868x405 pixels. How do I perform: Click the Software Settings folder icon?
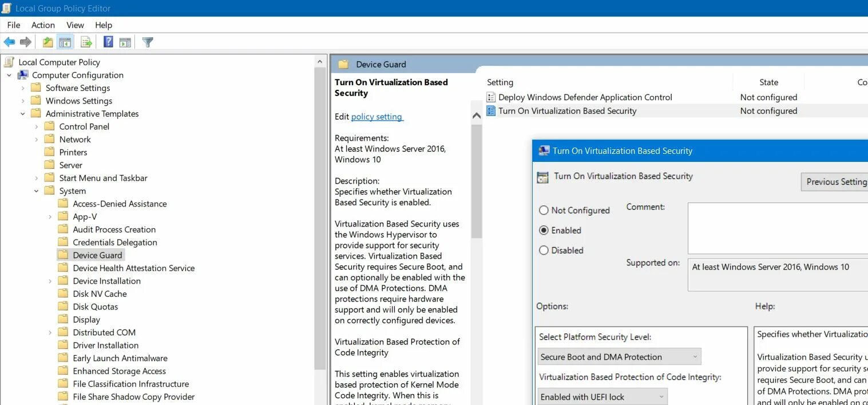pos(36,88)
